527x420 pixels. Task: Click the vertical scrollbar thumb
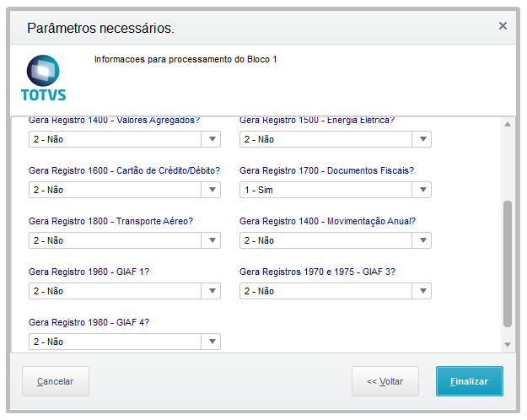click(x=507, y=263)
